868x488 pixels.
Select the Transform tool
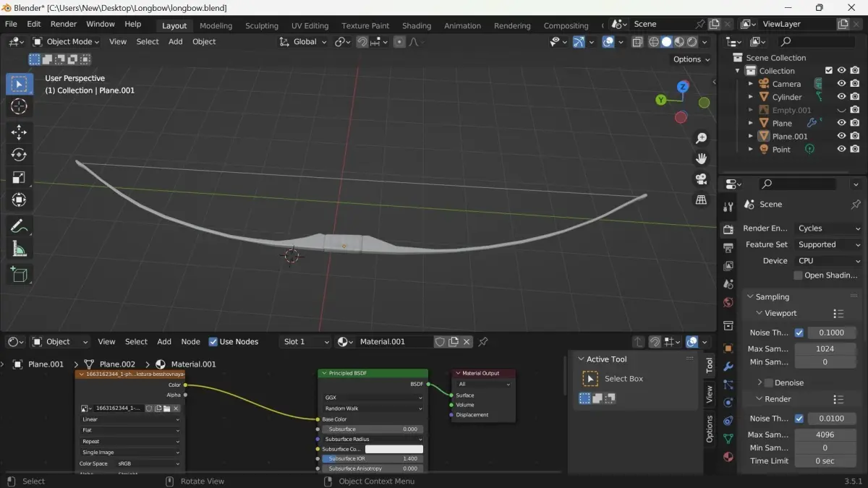(x=20, y=200)
